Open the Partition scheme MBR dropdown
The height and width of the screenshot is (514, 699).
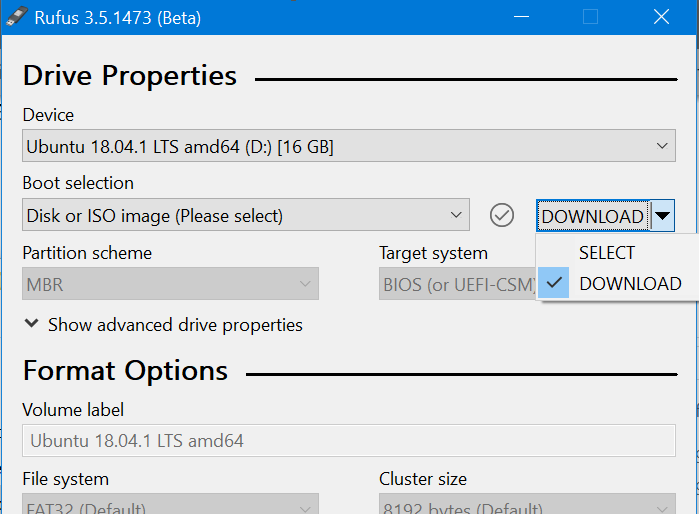(x=170, y=284)
